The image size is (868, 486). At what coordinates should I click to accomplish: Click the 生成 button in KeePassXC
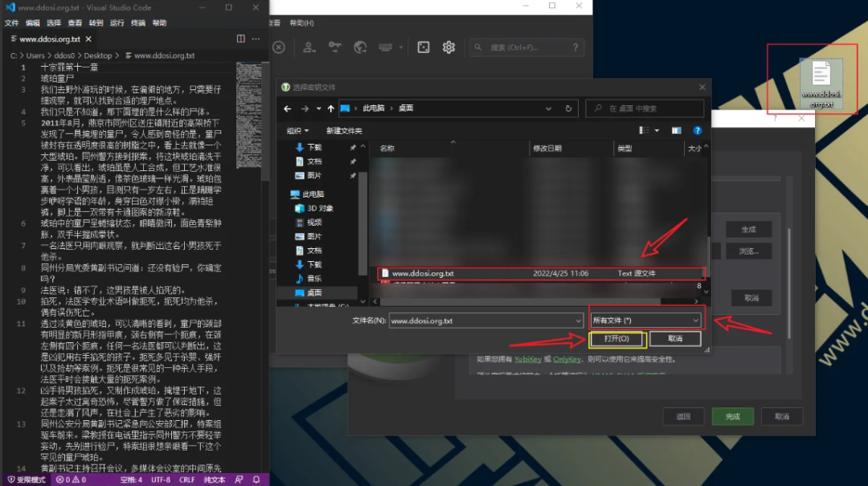click(748, 229)
